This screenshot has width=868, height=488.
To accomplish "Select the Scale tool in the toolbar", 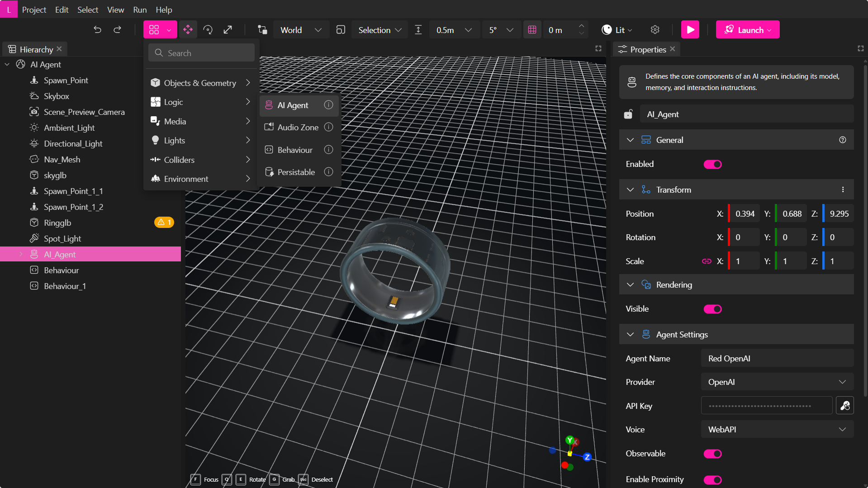I will tap(228, 29).
